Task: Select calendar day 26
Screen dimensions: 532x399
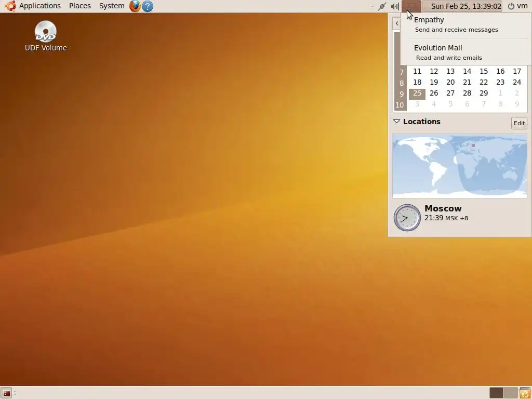Action: coord(434,93)
